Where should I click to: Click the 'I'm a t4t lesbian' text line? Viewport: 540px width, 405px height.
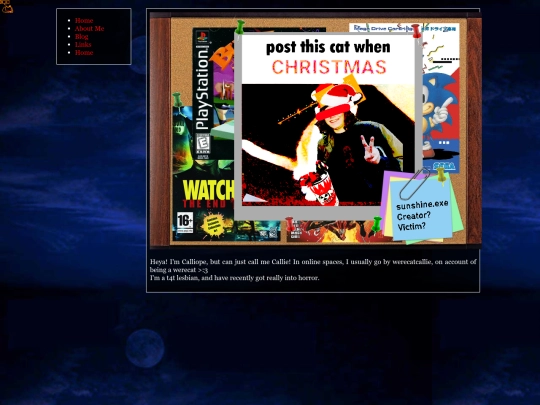(x=235, y=278)
